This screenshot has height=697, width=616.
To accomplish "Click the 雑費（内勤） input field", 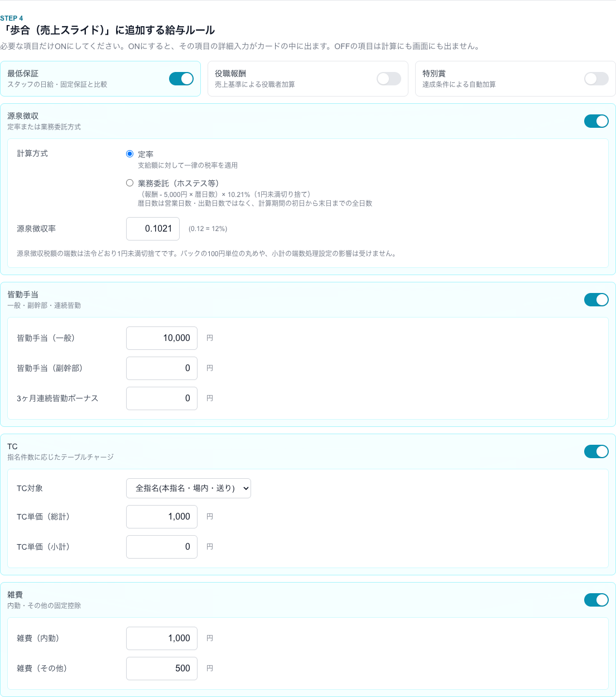I will click(x=162, y=638).
